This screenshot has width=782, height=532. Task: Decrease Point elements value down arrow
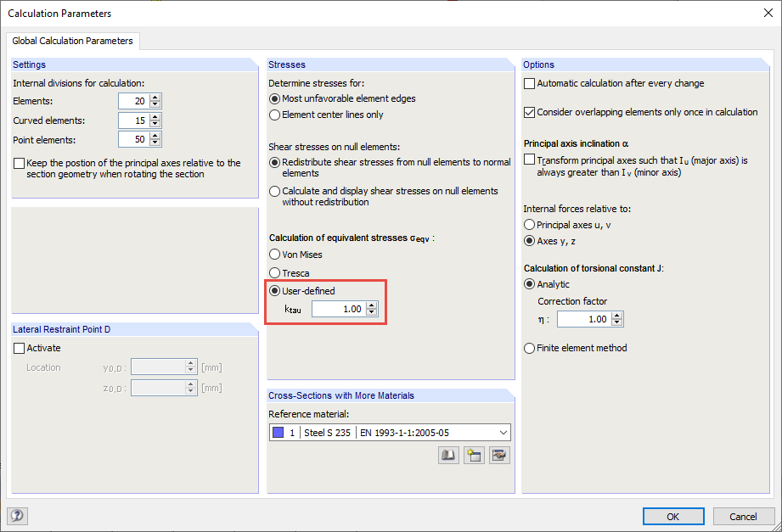pyautogui.click(x=155, y=143)
